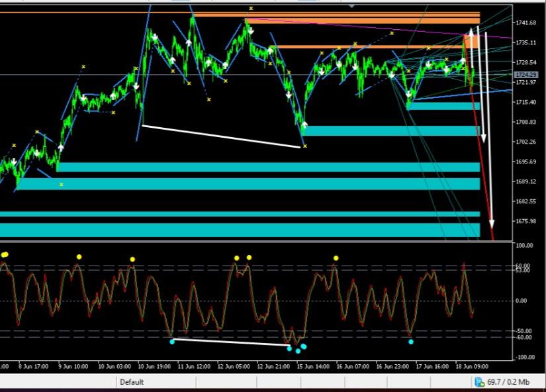The width and height of the screenshot is (546, 392).
Task: Click the oscillator -100.00 level label
Action: tap(523, 358)
